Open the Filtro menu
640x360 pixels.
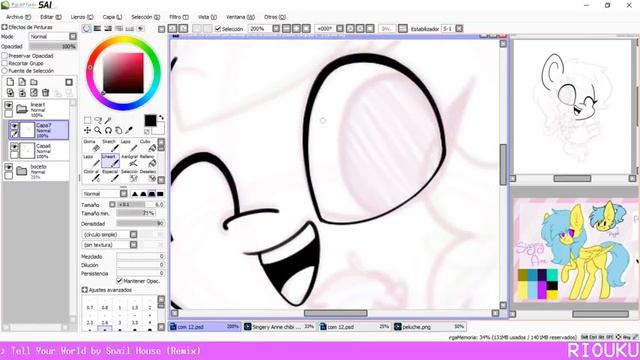click(179, 17)
